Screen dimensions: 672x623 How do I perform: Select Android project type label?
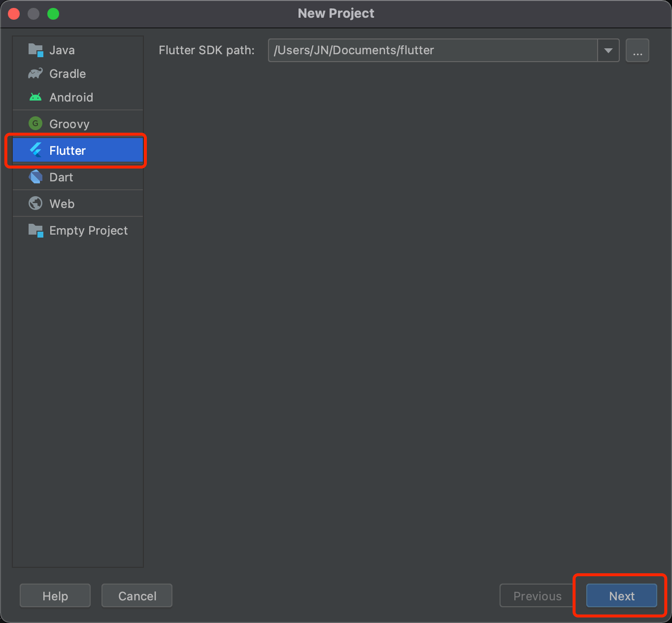coord(71,97)
